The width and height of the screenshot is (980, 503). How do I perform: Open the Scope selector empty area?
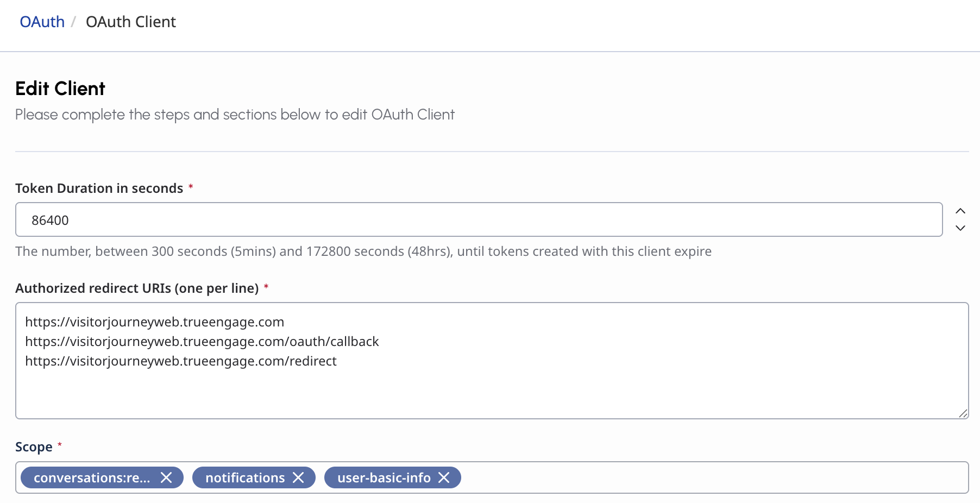[x=712, y=477]
